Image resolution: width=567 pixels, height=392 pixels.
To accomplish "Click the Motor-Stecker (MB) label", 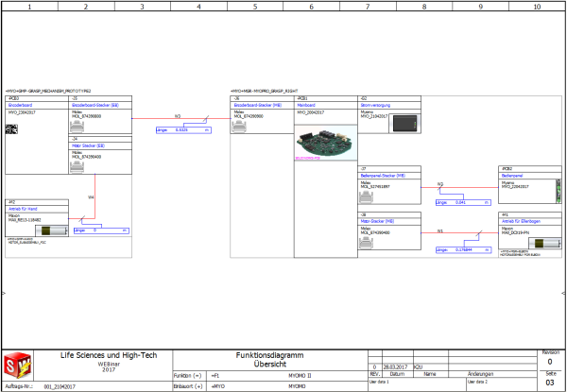I will pyautogui.click(x=377, y=221).
